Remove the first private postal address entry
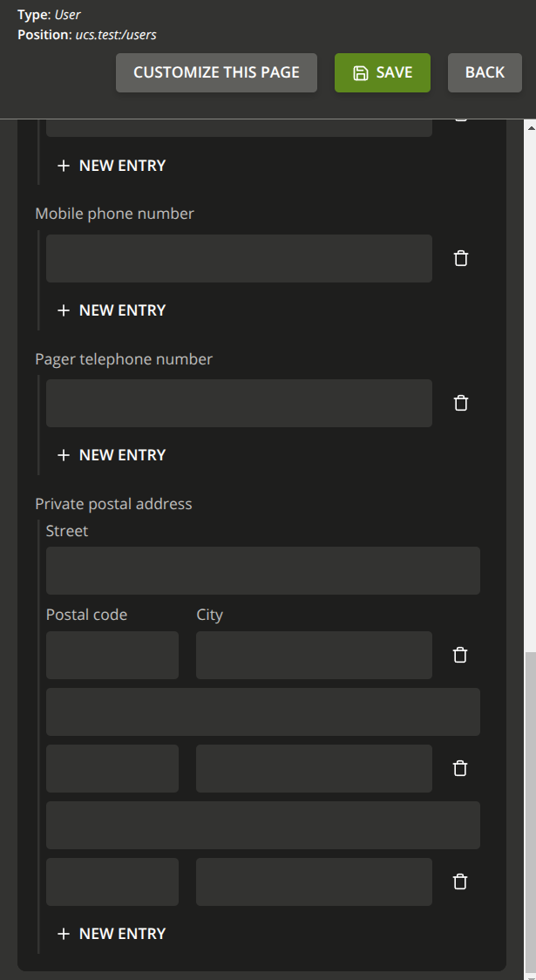Viewport: 536px width, 980px height. coord(461,655)
